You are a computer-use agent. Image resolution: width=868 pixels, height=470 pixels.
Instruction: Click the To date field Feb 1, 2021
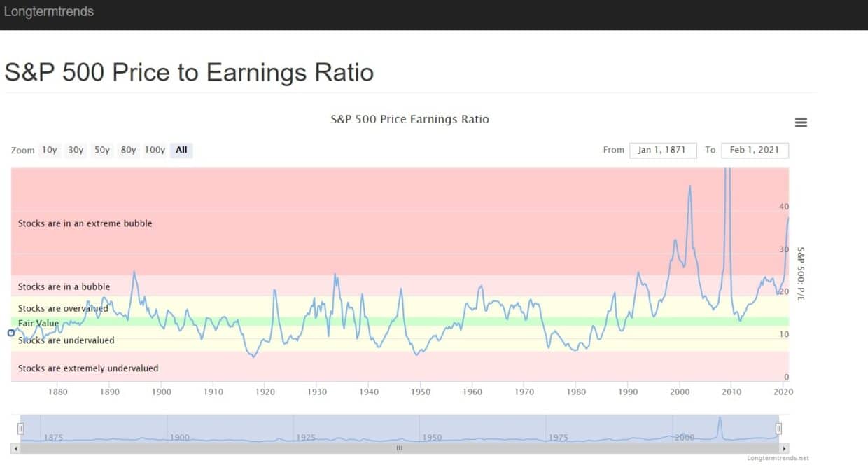755,150
